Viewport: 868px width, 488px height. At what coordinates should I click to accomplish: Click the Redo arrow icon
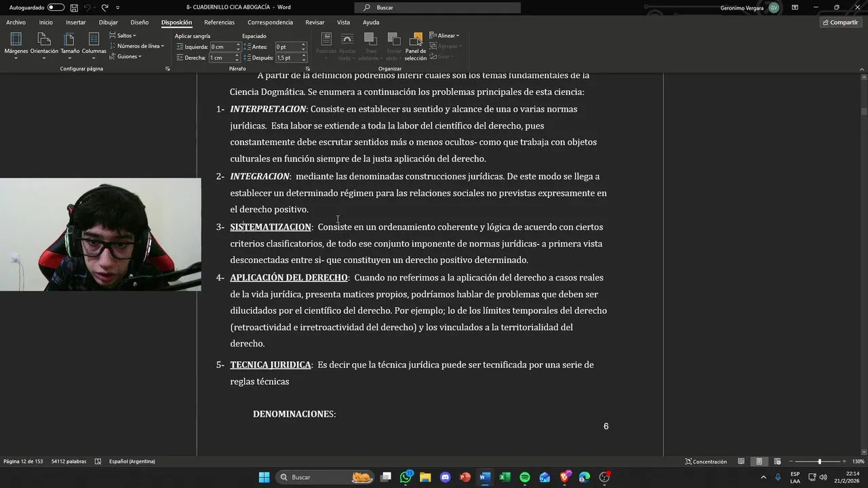pos(105,7)
